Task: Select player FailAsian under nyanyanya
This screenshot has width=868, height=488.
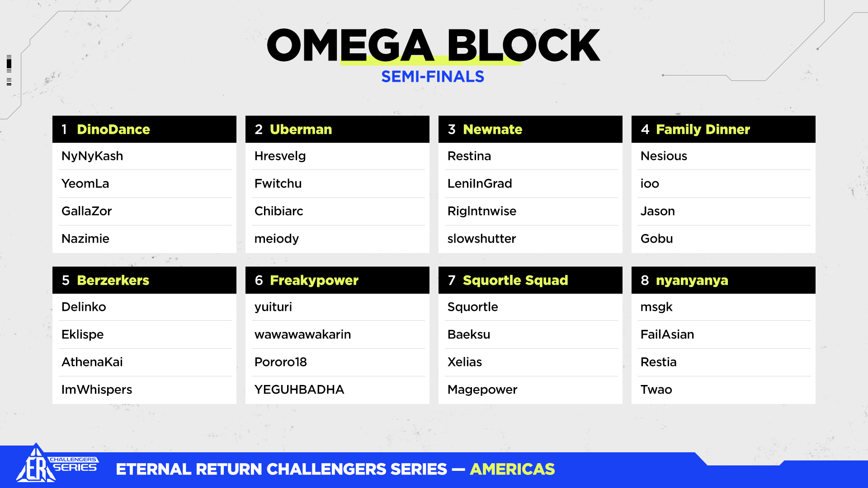Action: click(x=667, y=334)
